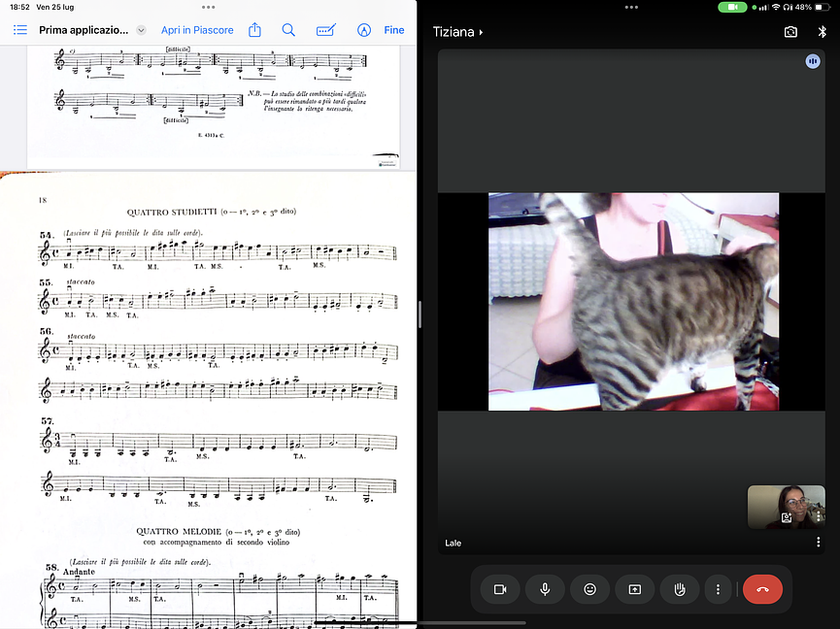Tap the blue audio indicator on Lale's video
This screenshot has height=629, width=840.
click(813, 61)
